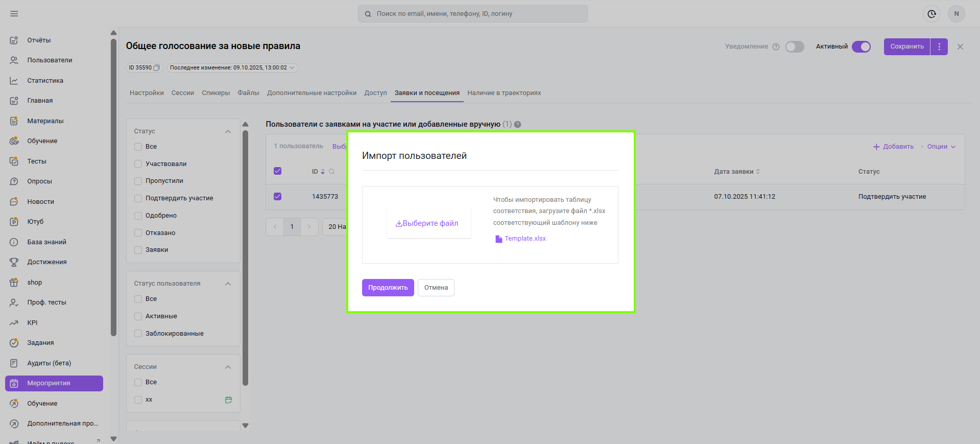The image size is (980, 444).
Task: Open the hamburger menu icon
Action: [x=14, y=14]
